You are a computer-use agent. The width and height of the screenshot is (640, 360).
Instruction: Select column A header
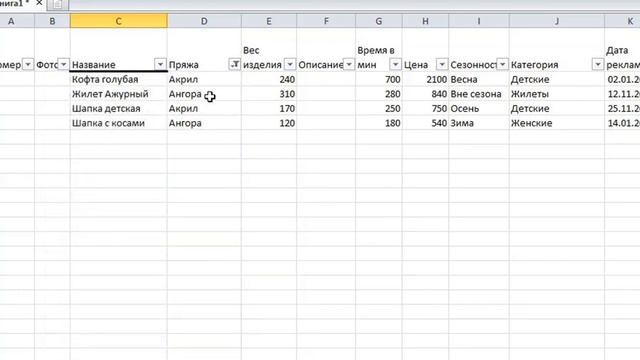(x=17, y=21)
